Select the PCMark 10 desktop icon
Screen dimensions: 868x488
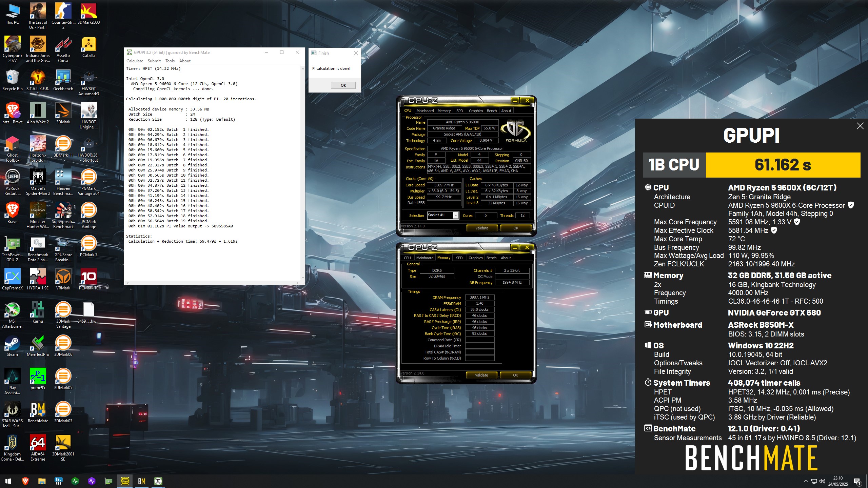pos(88,280)
